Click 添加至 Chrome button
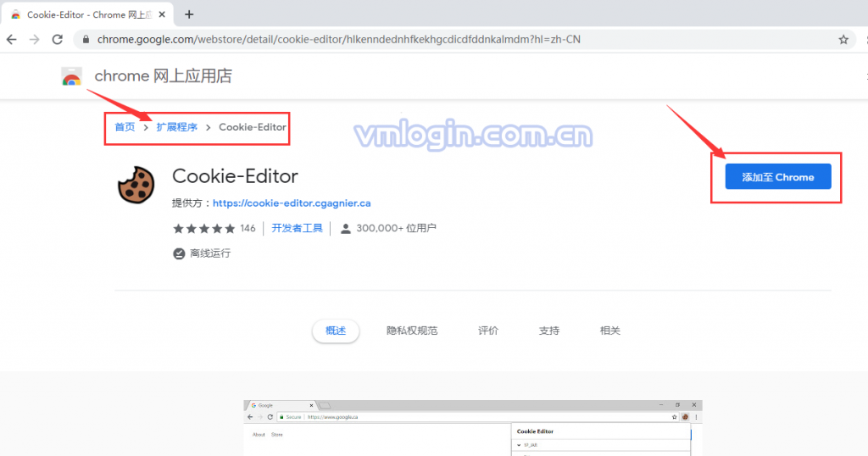868x456 pixels. (778, 176)
